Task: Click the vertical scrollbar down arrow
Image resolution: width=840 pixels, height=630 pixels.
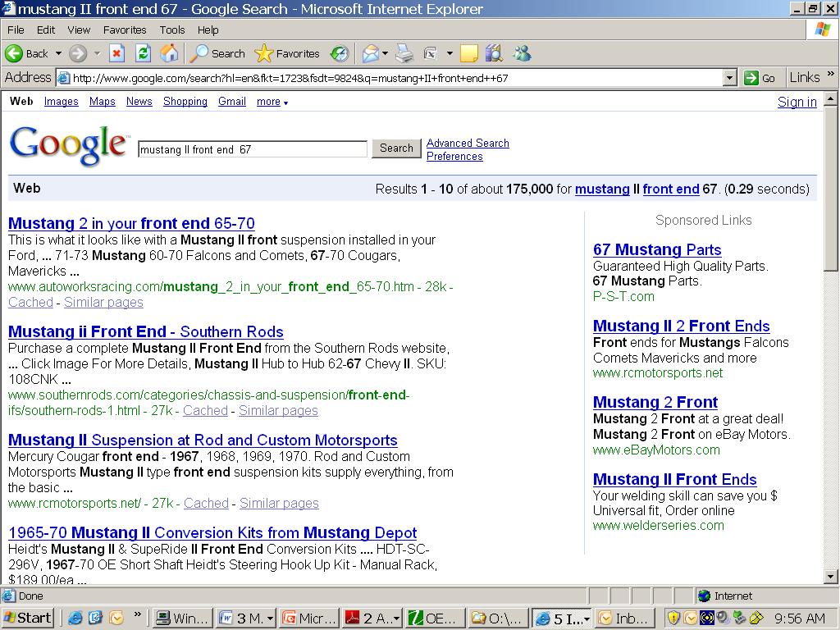Action: [x=831, y=576]
